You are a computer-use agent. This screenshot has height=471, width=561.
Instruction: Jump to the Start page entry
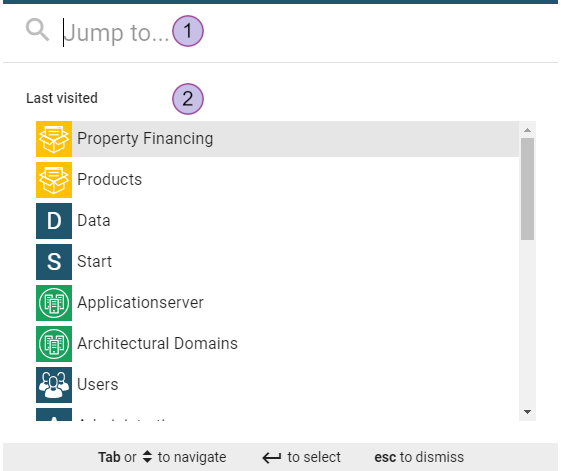(x=277, y=262)
